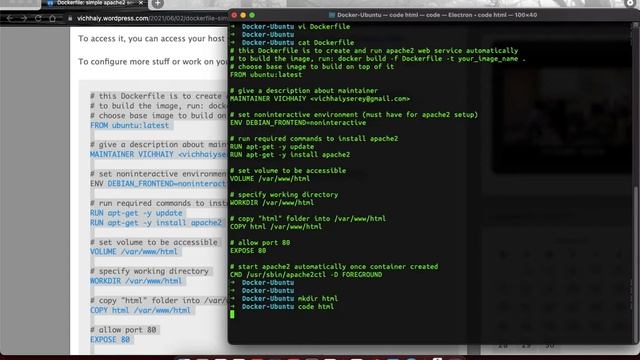Click the terminal's green cursor prompt

pyautogui.click(x=232, y=314)
